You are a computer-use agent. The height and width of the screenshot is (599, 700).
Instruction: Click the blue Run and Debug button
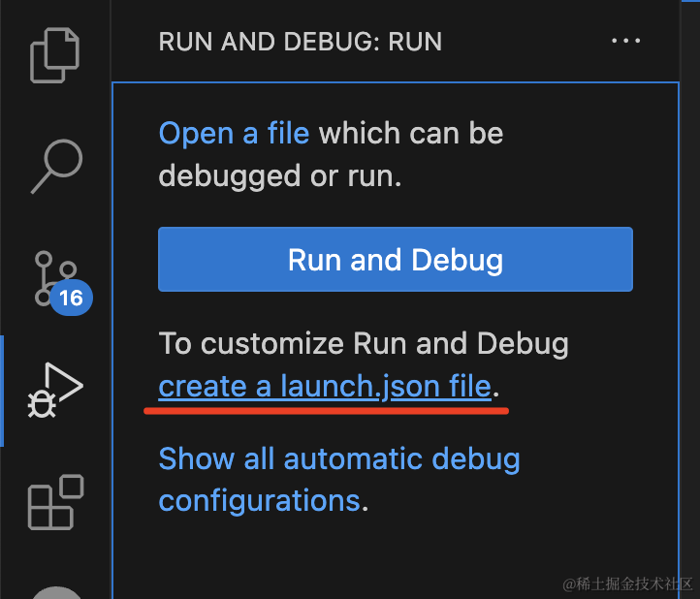pyautogui.click(x=396, y=260)
